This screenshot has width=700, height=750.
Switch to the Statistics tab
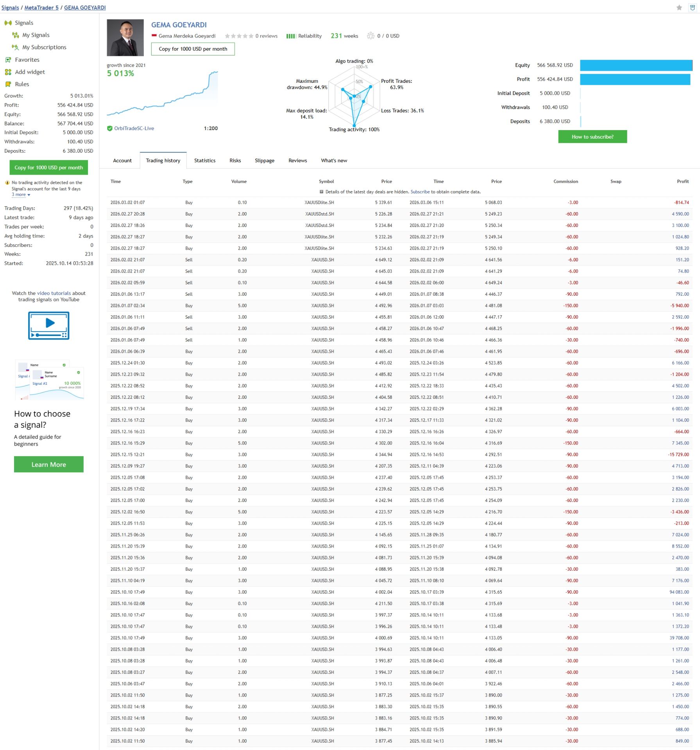[204, 161]
